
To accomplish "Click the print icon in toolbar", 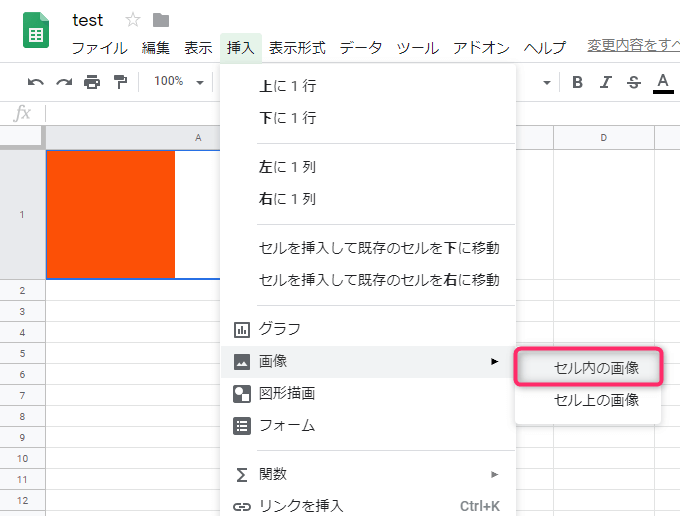I will [92, 82].
